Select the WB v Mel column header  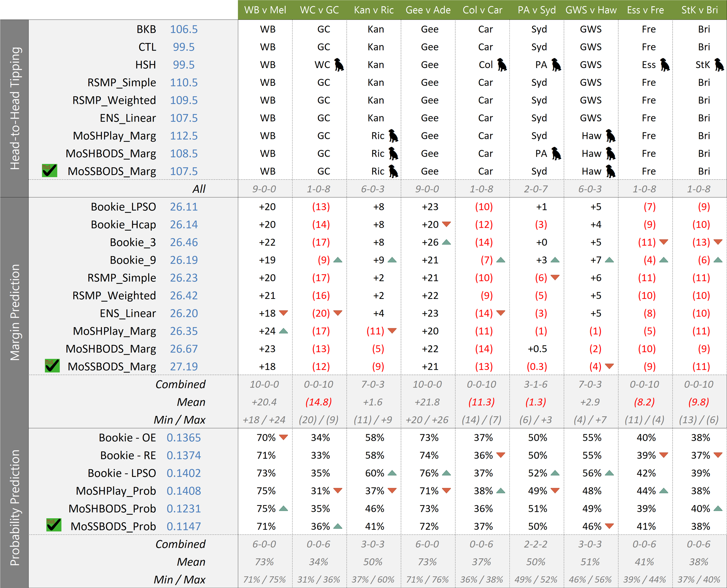point(265,10)
